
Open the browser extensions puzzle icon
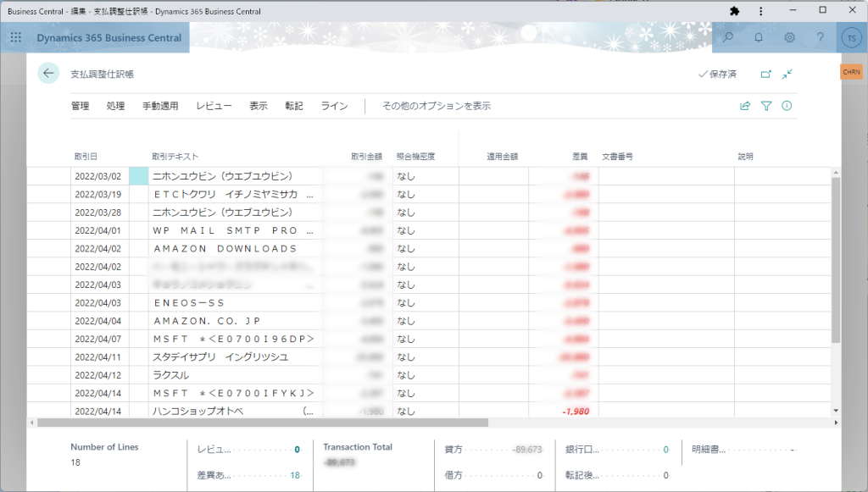(735, 11)
